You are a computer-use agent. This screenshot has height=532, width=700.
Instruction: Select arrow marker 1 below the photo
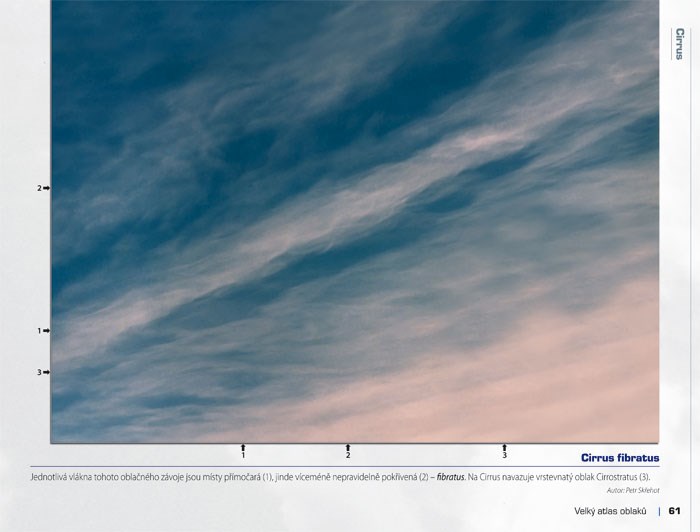(243, 450)
